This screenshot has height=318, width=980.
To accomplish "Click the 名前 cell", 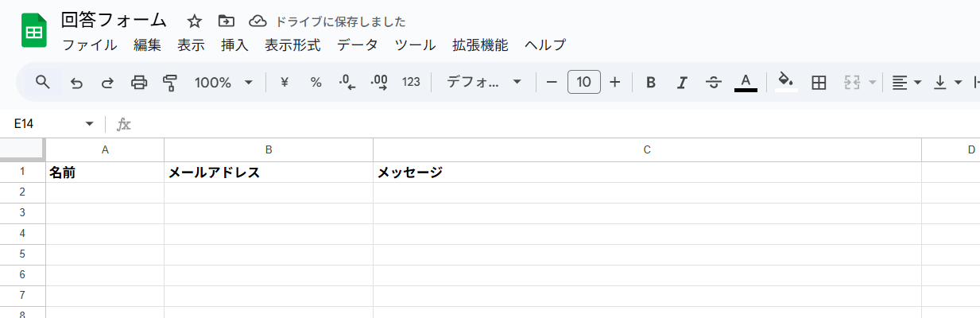I will (105, 172).
